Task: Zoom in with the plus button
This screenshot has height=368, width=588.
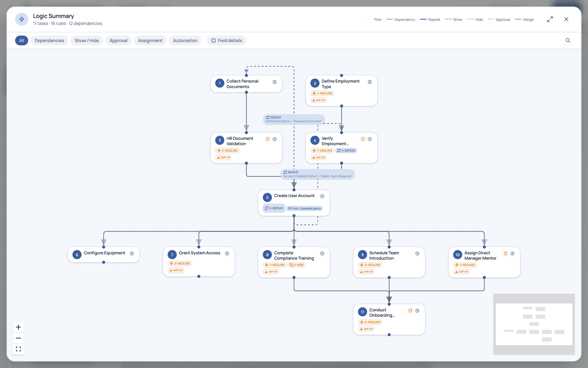Action: (18, 327)
